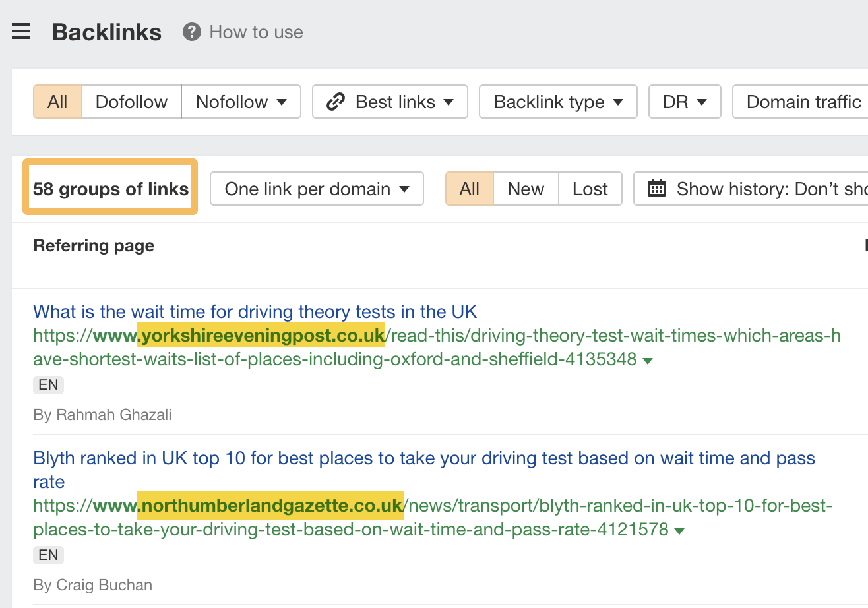The image size is (868, 608).
Task: Expand the caret after the Northumberland Gazette URL
Action: click(680, 529)
